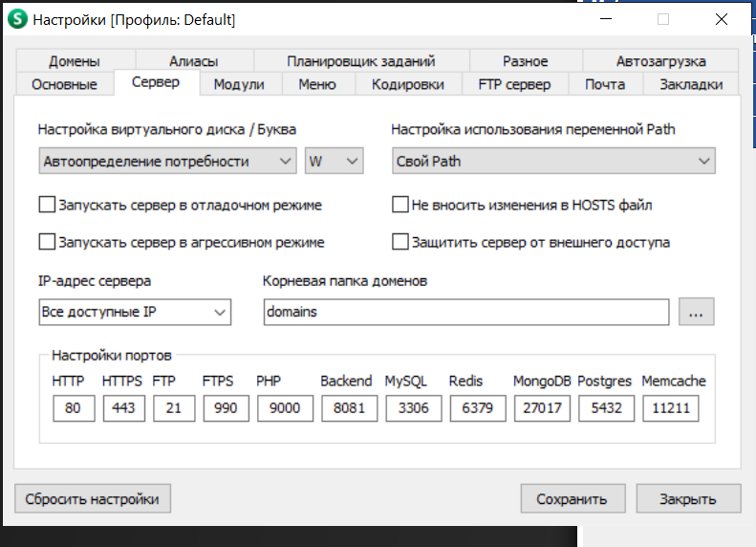Switch to the Модули tab

239,84
